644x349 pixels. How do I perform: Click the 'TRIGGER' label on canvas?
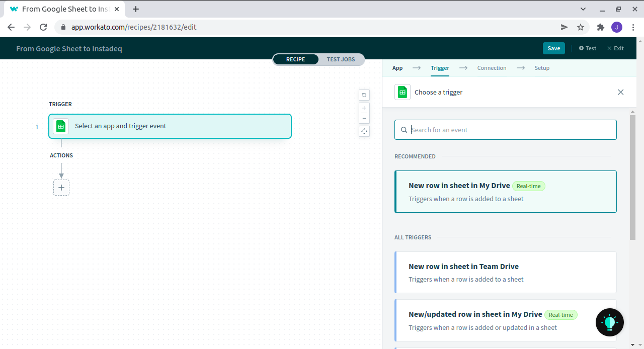(x=60, y=104)
